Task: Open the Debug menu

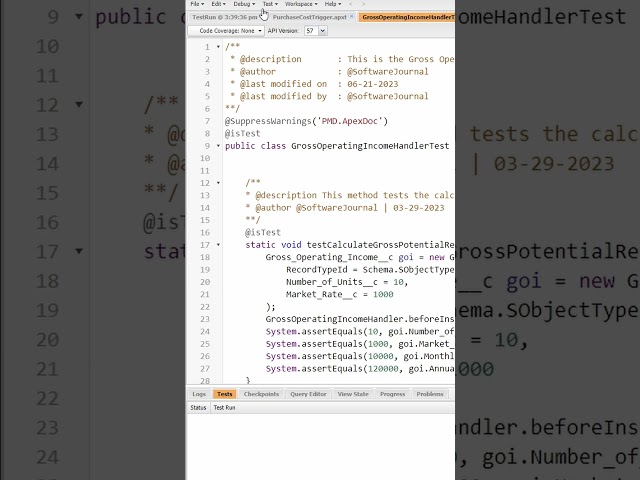Action: [x=244, y=4]
